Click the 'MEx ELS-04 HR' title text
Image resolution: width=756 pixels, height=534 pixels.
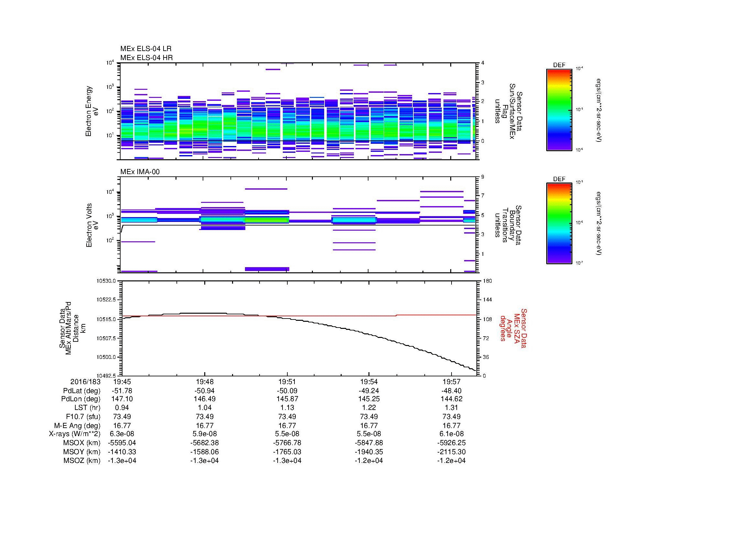pyautogui.click(x=146, y=58)
